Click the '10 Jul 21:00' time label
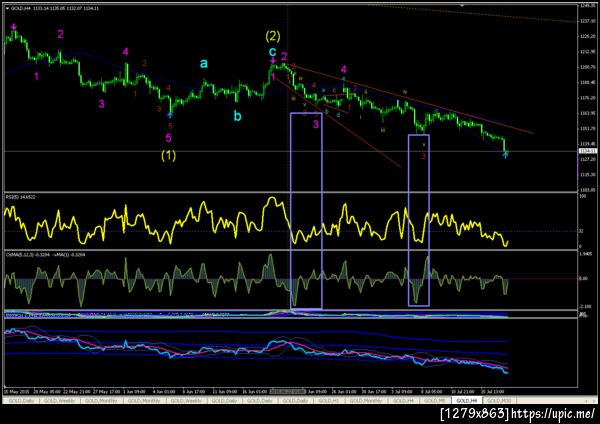Screen dimensions: 600x424 pyautogui.click(x=462, y=392)
